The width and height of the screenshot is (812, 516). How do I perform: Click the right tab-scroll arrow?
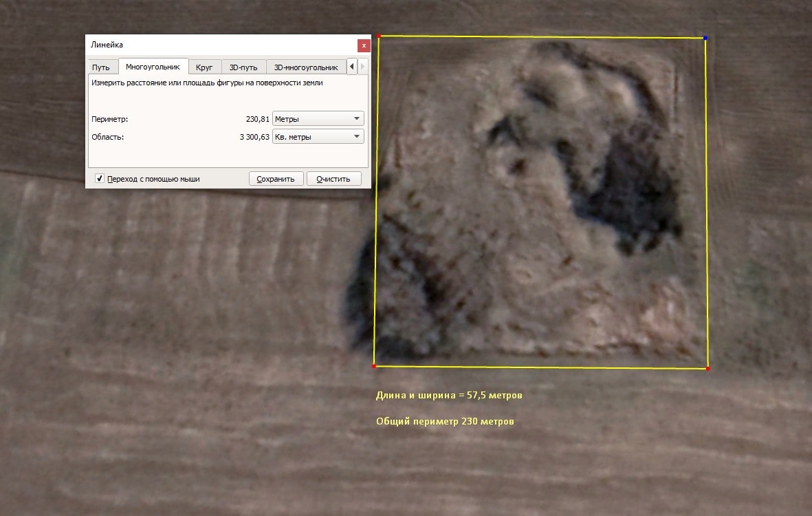click(x=362, y=67)
